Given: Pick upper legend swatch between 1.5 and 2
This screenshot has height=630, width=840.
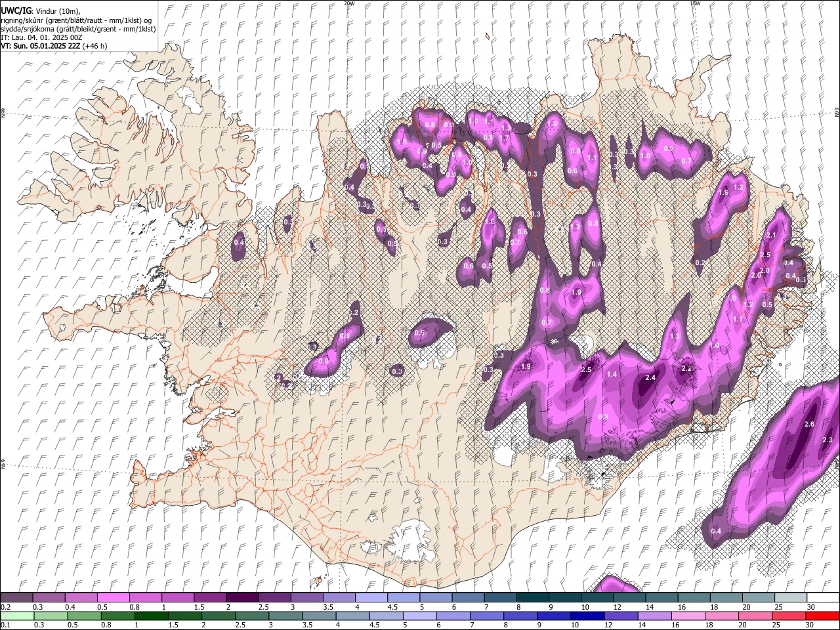Looking at the screenshot, I should pyautogui.click(x=210, y=598).
